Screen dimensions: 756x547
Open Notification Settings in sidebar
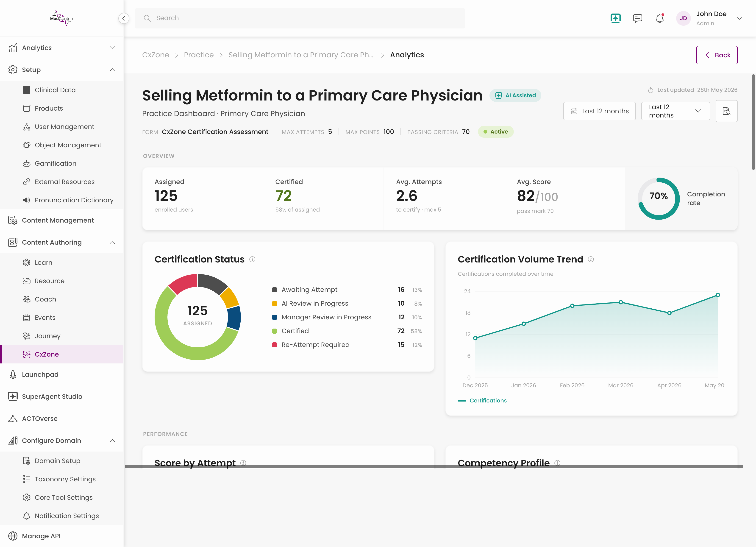62,516
